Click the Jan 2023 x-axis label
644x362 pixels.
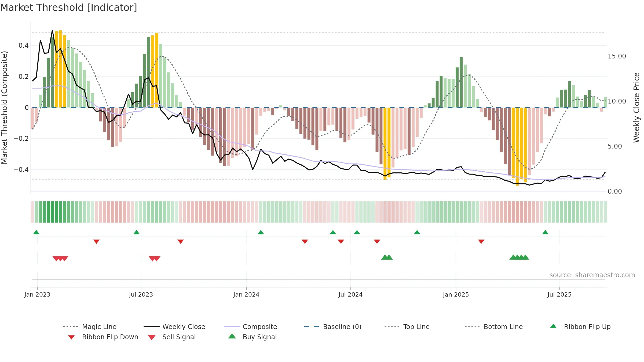pyautogui.click(x=37, y=294)
